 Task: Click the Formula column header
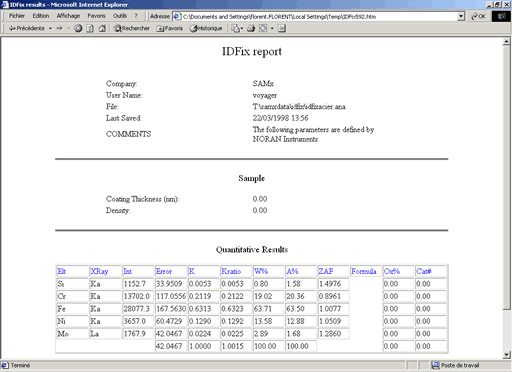coord(364,271)
